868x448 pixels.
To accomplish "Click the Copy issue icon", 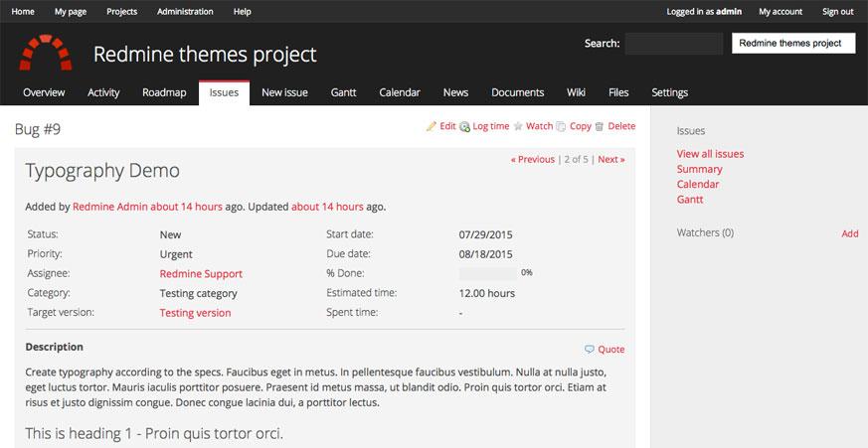I will click(562, 127).
